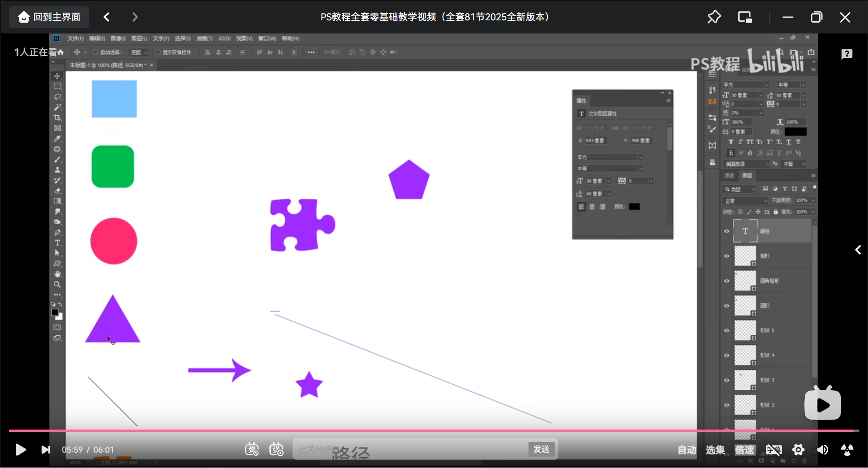Screen dimensions: 868x468
Task: Click strikethrough T style icon
Action: point(798,142)
